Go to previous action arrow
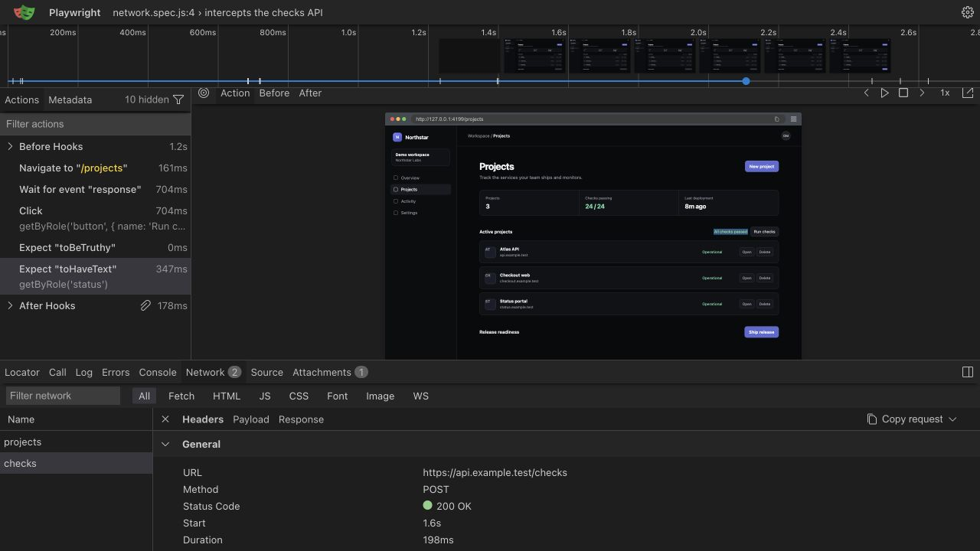The height and width of the screenshot is (551, 980). click(x=866, y=93)
